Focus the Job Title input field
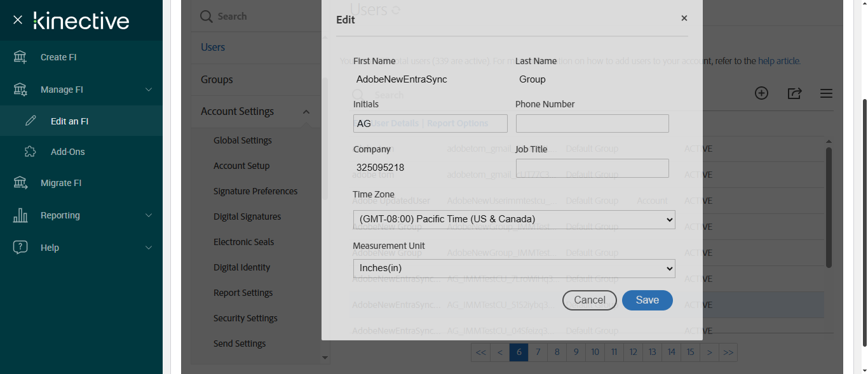The height and width of the screenshot is (374, 868). coord(592,168)
